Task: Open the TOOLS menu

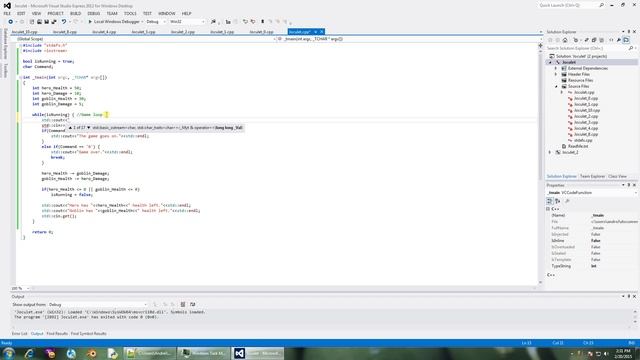Action: (130, 13)
